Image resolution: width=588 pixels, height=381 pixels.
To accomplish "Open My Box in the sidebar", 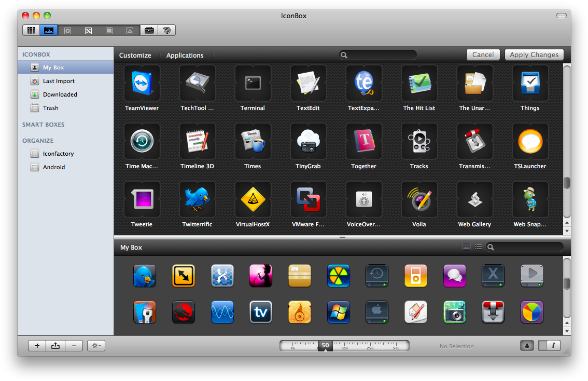I will coord(66,67).
